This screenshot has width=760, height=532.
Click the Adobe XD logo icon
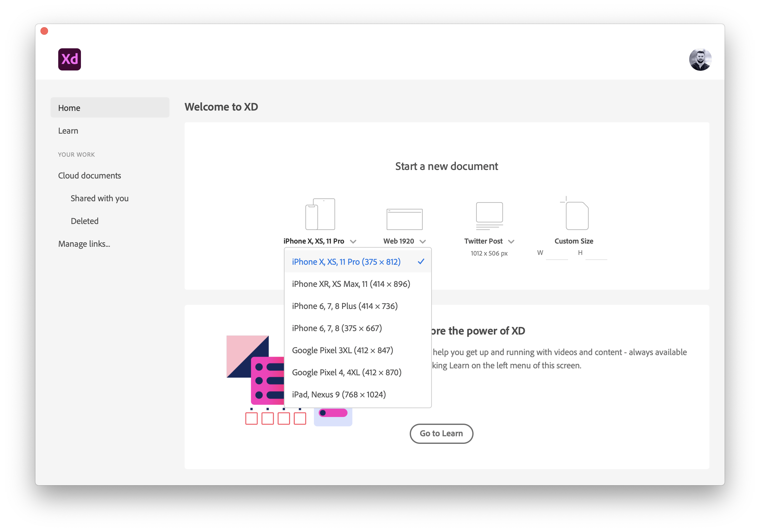[x=70, y=59]
